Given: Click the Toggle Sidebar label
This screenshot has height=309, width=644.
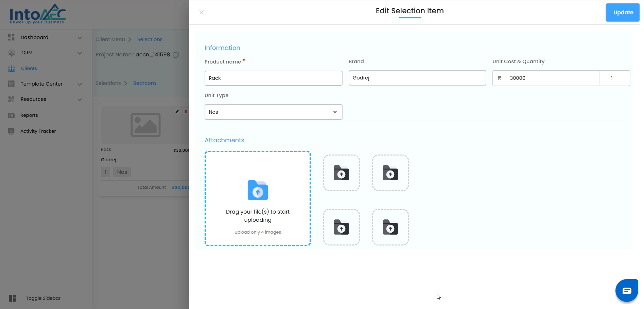Looking at the screenshot, I should pos(43,298).
